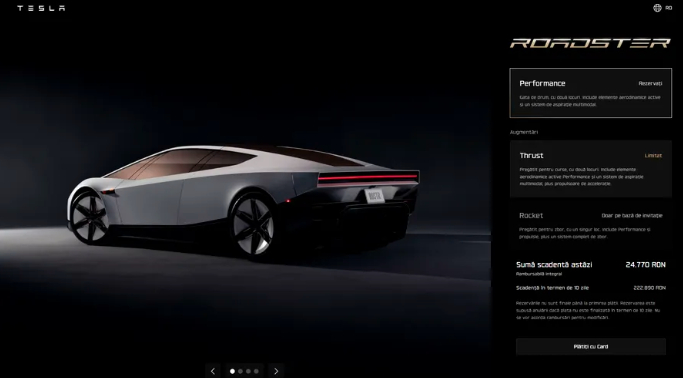Click the Augmentări section label
Screen dimensions: 683x378
tap(524, 132)
